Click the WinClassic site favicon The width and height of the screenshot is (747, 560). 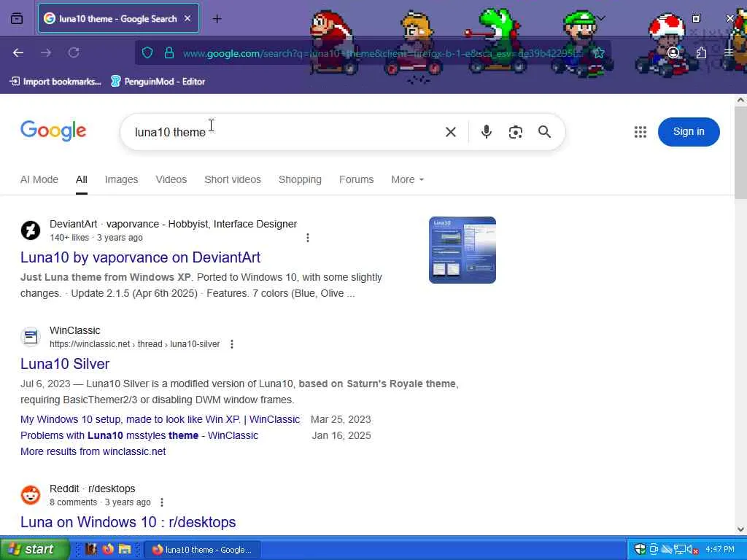click(31, 337)
